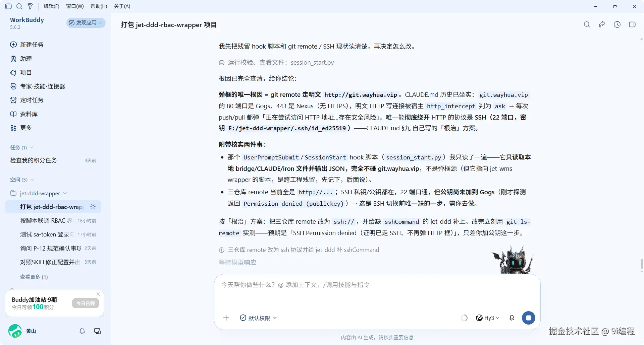The height and width of the screenshot is (345, 644).
Task: Click the robot mascot image
Action: click(513, 260)
